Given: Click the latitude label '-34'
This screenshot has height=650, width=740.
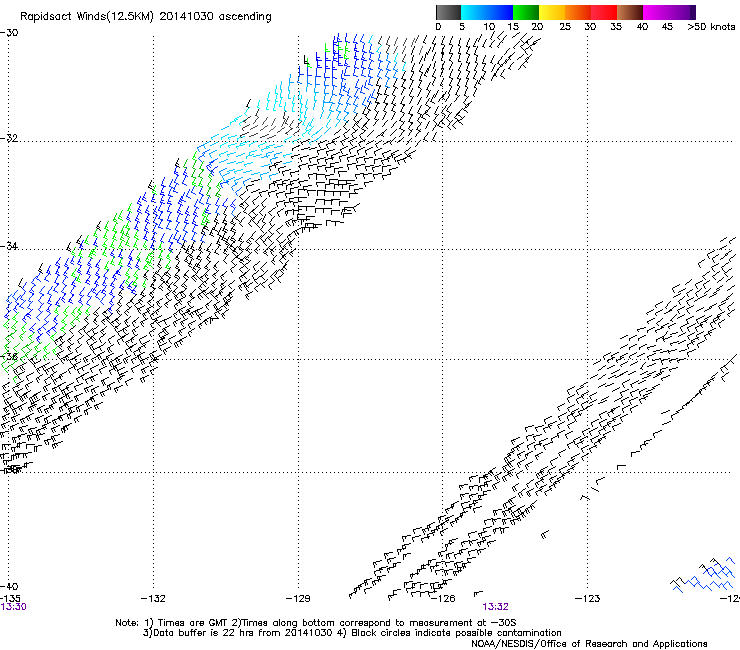Looking at the screenshot, I should (9, 246).
